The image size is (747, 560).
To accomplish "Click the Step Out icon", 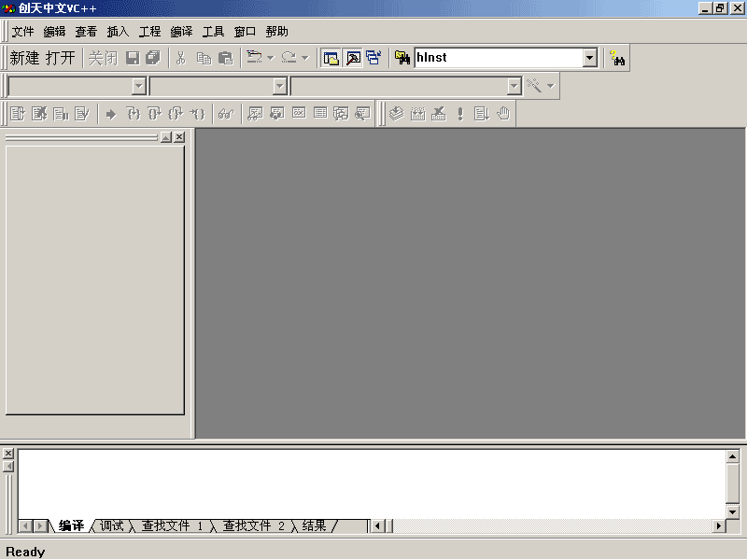I will (176, 114).
